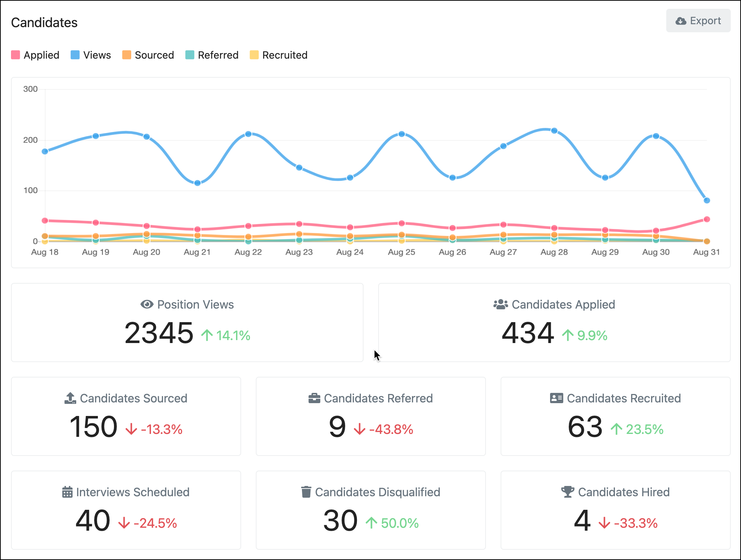Click the Position Views 2345 number
This screenshot has width=741, height=560.
click(x=159, y=333)
